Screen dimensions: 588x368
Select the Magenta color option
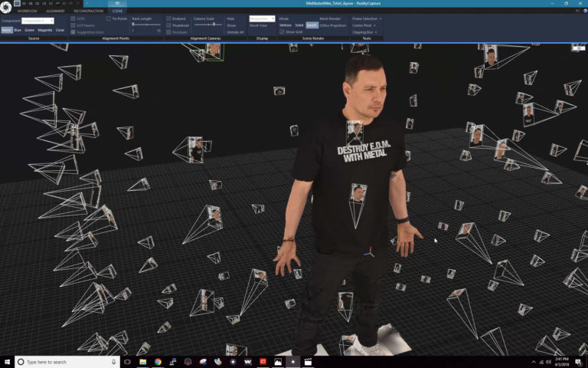coord(45,30)
